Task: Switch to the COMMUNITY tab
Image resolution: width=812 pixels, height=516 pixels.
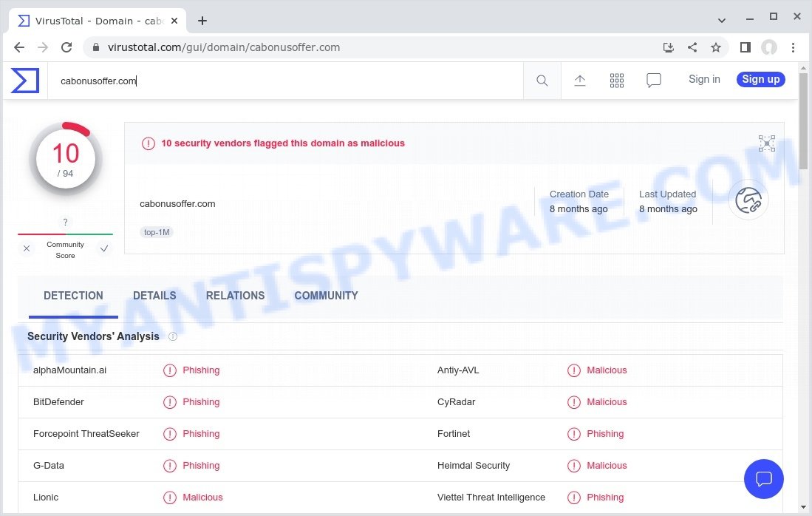Action: click(327, 296)
